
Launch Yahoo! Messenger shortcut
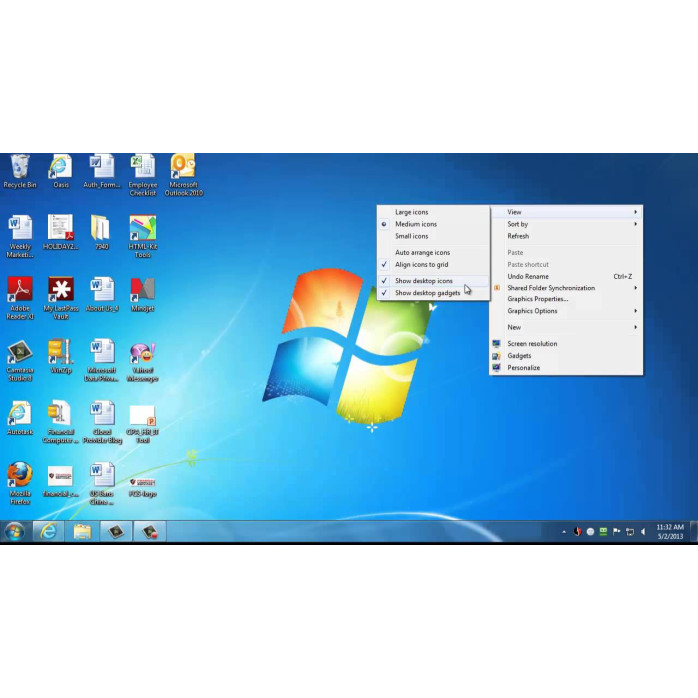[x=142, y=361]
